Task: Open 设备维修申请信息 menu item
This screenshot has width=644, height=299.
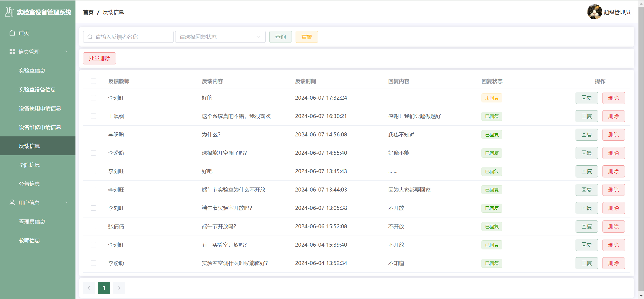Action: pyautogui.click(x=40, y=127)
